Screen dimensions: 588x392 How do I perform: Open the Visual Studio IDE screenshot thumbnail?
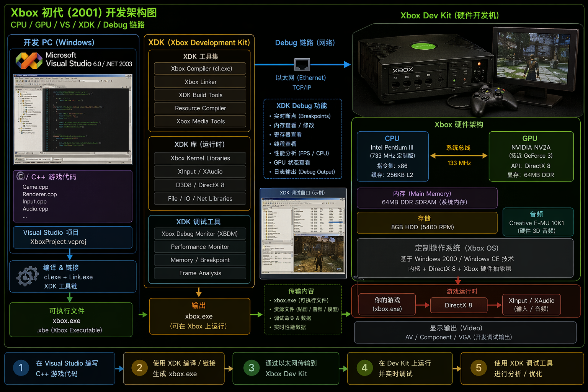pos(73,119)
